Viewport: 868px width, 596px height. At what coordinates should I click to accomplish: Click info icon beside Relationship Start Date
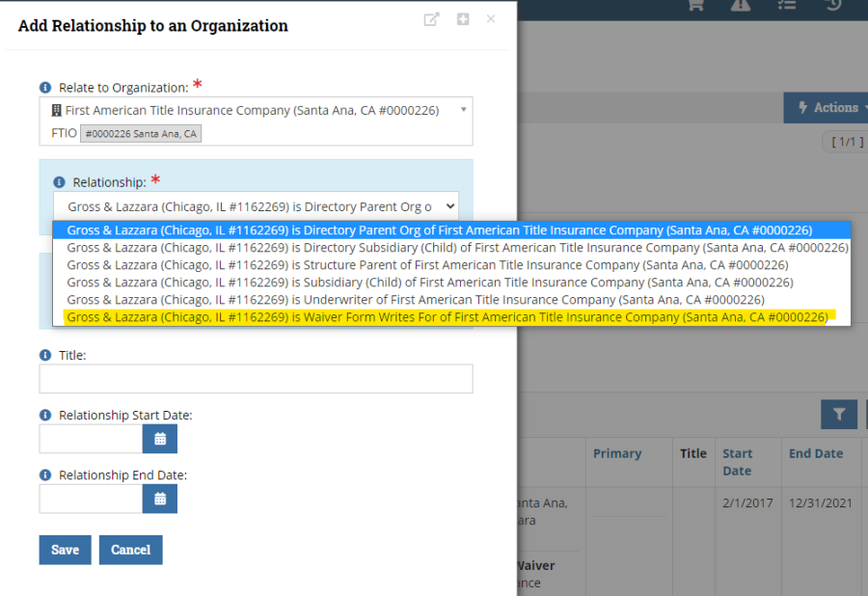click(x=45, y=415)
